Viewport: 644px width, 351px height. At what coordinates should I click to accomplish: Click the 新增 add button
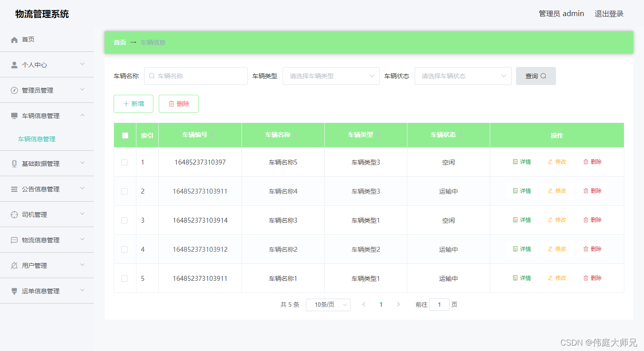133,104
